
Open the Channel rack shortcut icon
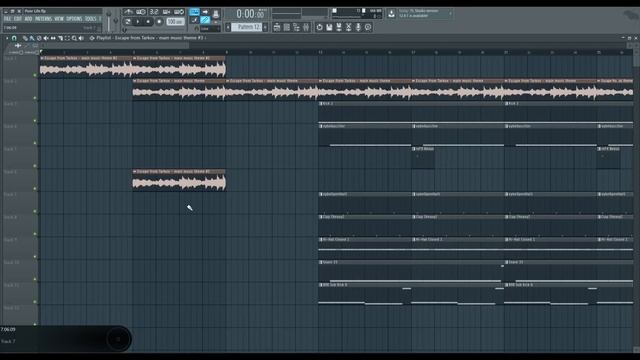point(287,27)
